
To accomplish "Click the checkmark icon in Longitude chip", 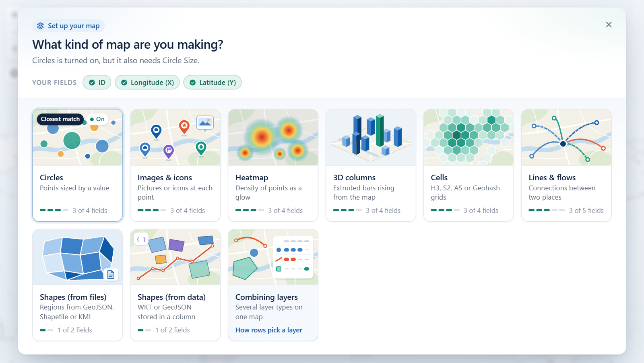I will (x=124, y=82).
